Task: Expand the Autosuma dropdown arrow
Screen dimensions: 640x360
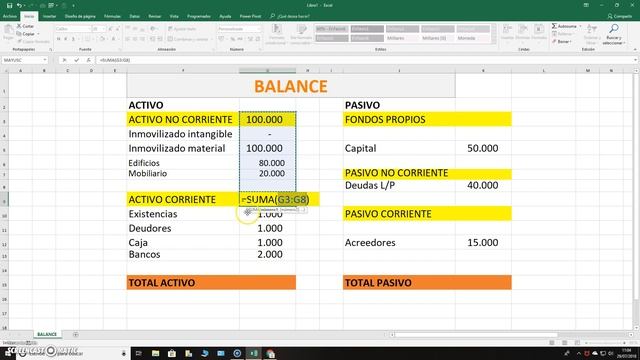Action: (x=580, y=26)
